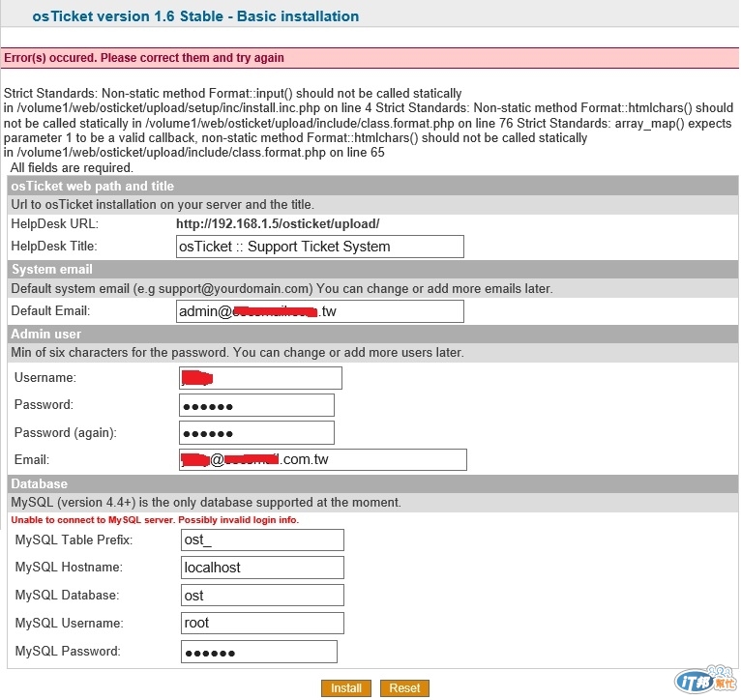Click the HelpDesk URL text

278,224
